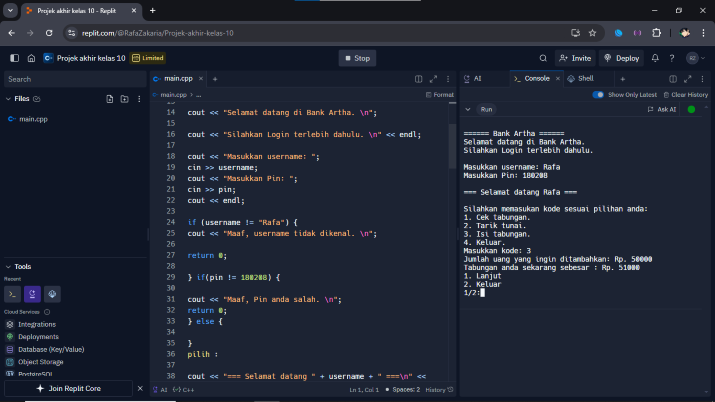This screenshot has width=715, height=402.
Task: Switch to the AI tab
Action: [473, 78]
